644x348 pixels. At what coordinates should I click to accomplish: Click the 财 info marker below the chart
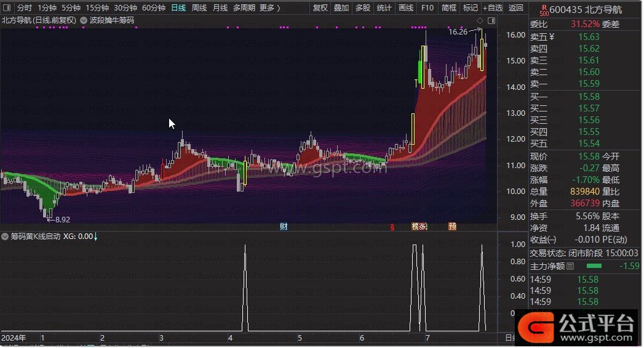[x=284, y=226]
